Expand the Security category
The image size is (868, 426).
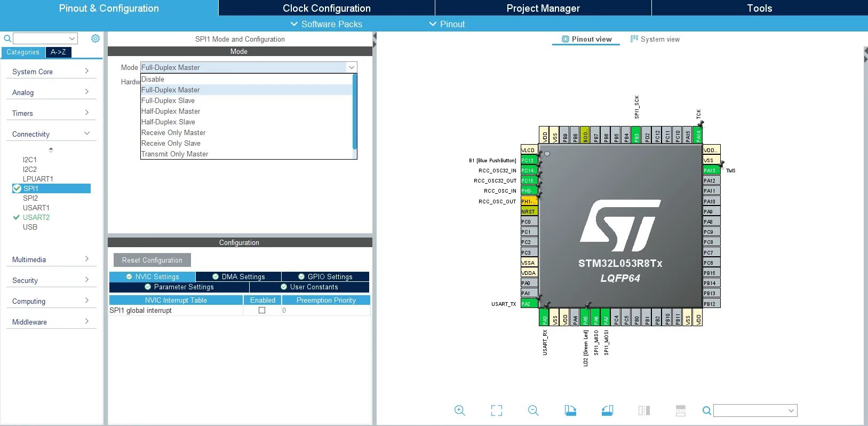point(51,280)
